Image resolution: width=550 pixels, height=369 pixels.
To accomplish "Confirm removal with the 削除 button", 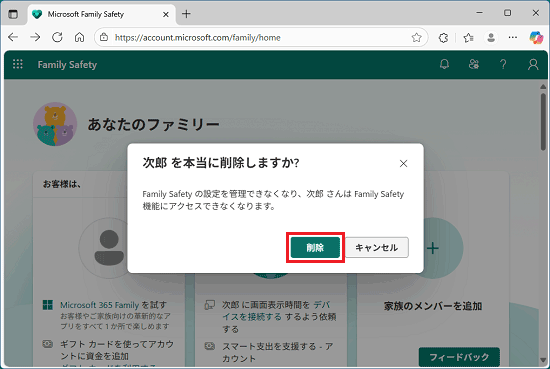I will point(315,247).
